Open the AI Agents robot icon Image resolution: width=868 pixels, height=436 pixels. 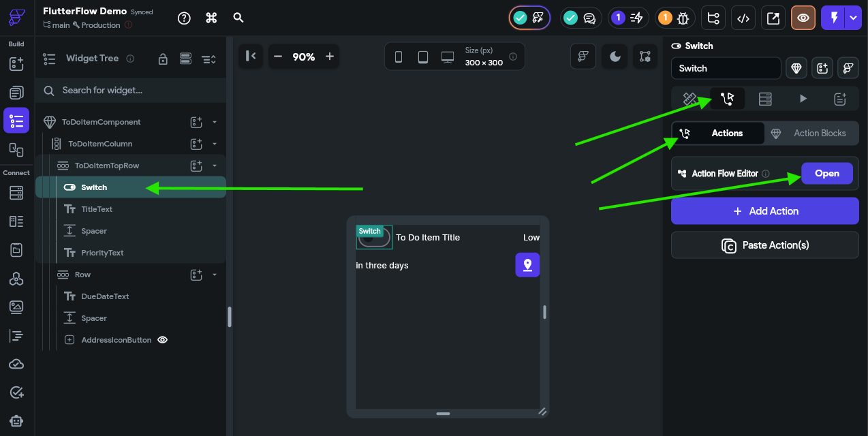pos(16,421)
